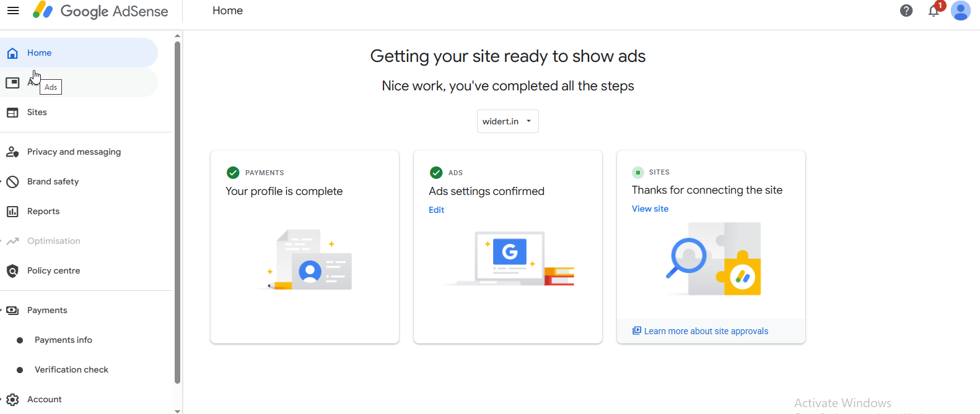
Task: Click the Privacy and messaging icon
Action: point(12,152)
